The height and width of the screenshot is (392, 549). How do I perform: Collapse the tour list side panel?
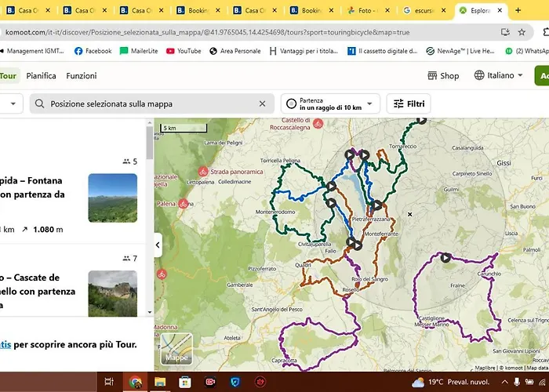coord(158,245)
